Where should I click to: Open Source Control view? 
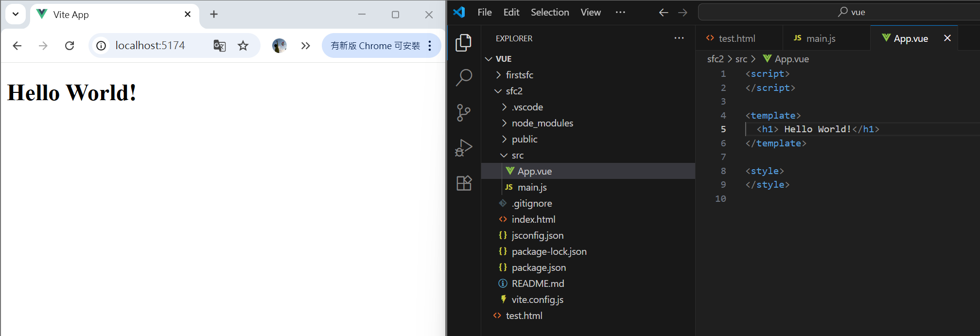[x=464, y=113]
